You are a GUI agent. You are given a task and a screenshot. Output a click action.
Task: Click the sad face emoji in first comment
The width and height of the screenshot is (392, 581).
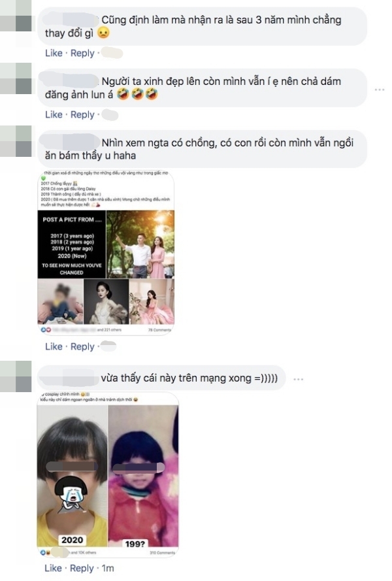(104, 33)
